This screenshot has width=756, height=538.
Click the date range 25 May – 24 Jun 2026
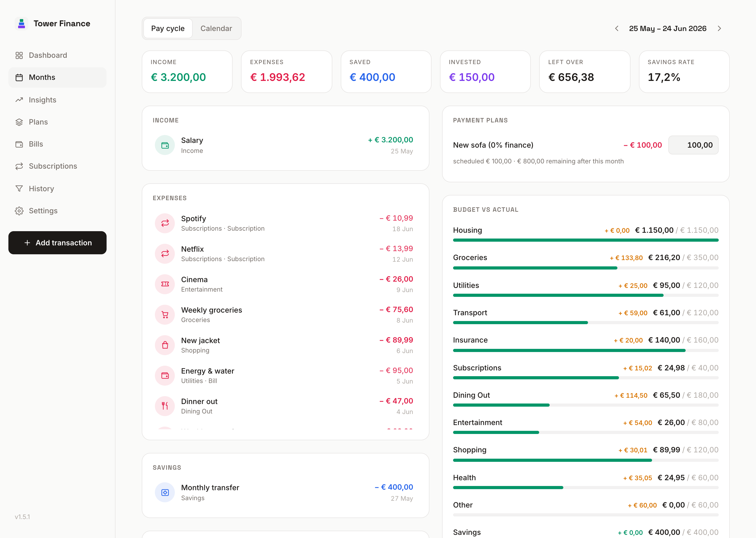[668, 28]
